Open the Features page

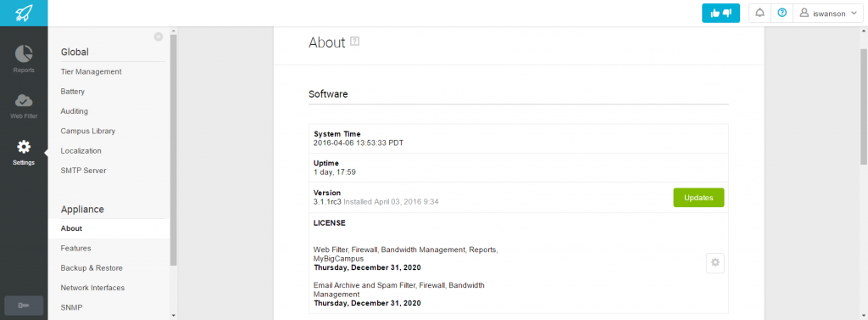pyautogui.click(x=75, y=249)
